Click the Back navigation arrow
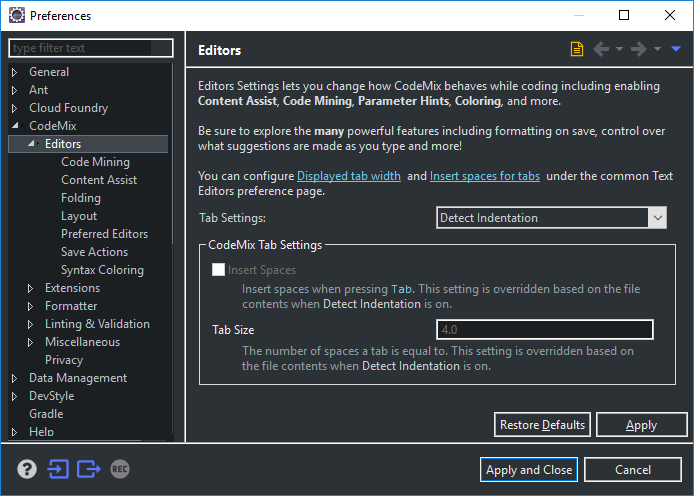 point(601,49)
